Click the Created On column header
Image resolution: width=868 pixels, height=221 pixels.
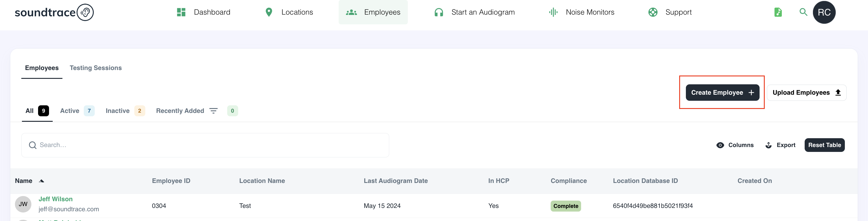(x=755, y=181)
